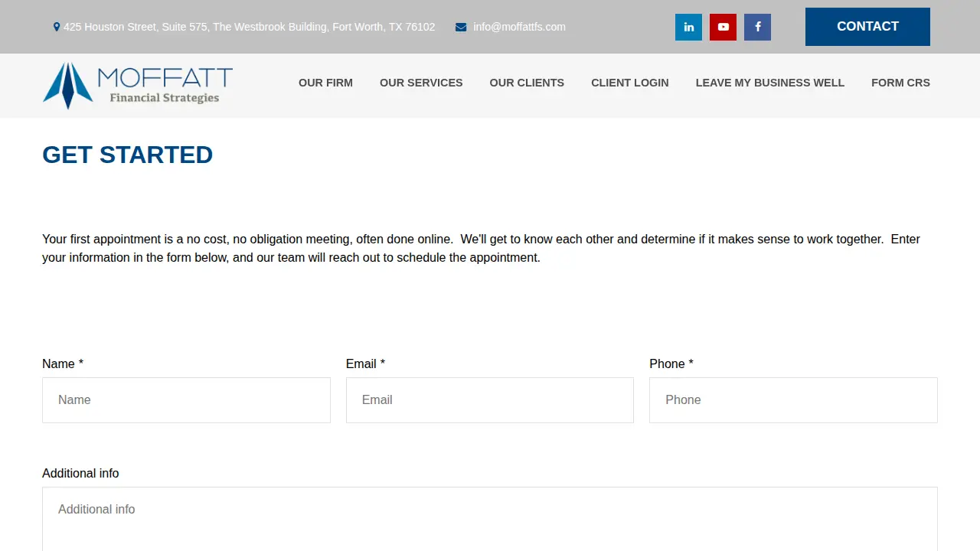Click the info@moffattfs.com email link
980x551 pixels.
519,27
